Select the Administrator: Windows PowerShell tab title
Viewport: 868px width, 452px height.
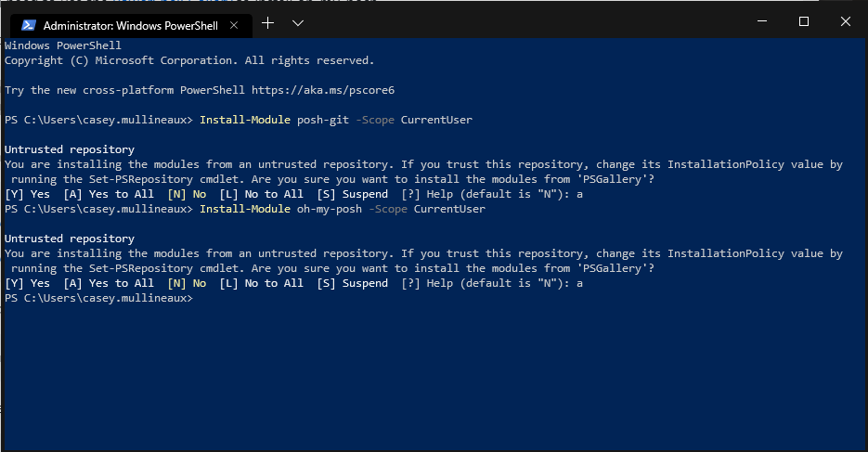click(130, 25)
